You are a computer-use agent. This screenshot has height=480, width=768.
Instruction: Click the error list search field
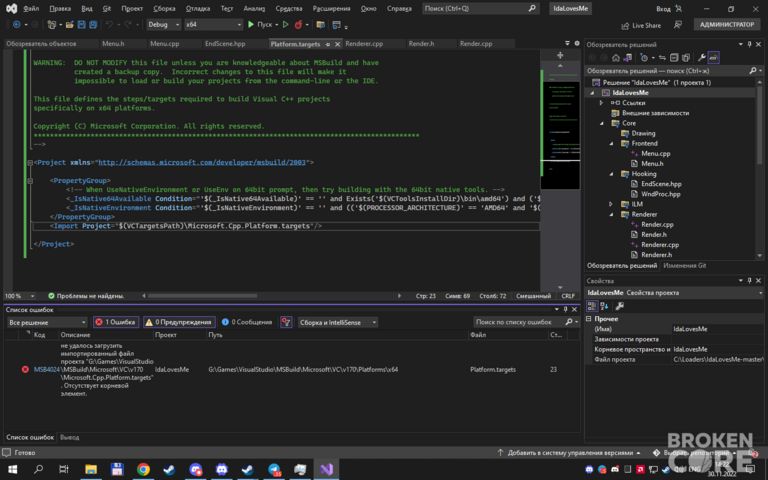[520, 322]
